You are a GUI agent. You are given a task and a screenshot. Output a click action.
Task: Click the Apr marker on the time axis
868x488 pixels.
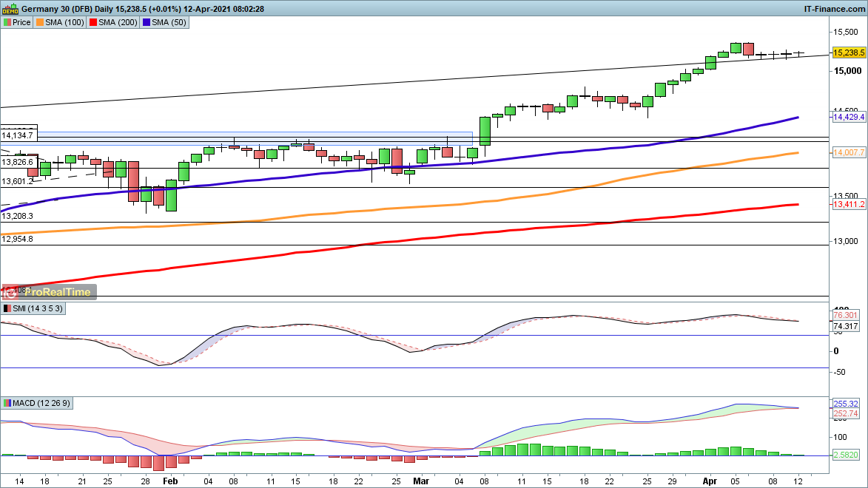point(710,480)
